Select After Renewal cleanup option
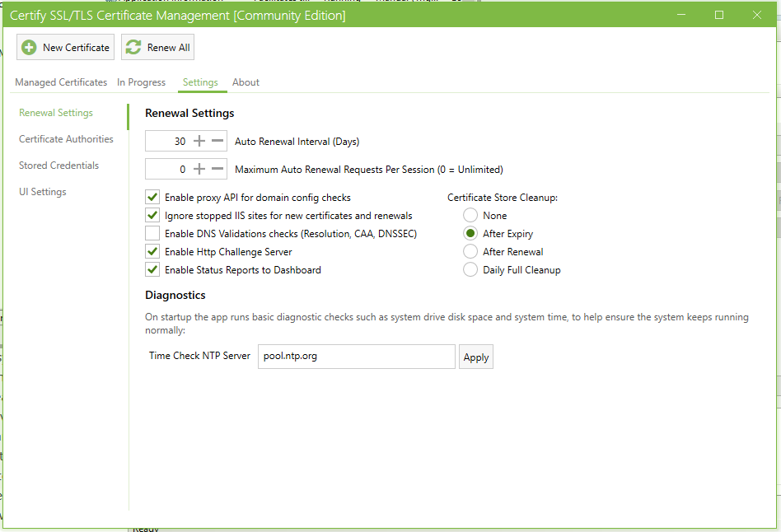Image resolution: width=781 pixels, height=532 pixels. tap(470, 251)
